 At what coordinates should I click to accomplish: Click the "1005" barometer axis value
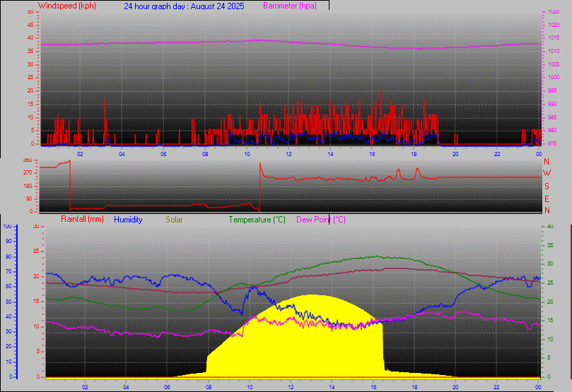click(554, 64)
